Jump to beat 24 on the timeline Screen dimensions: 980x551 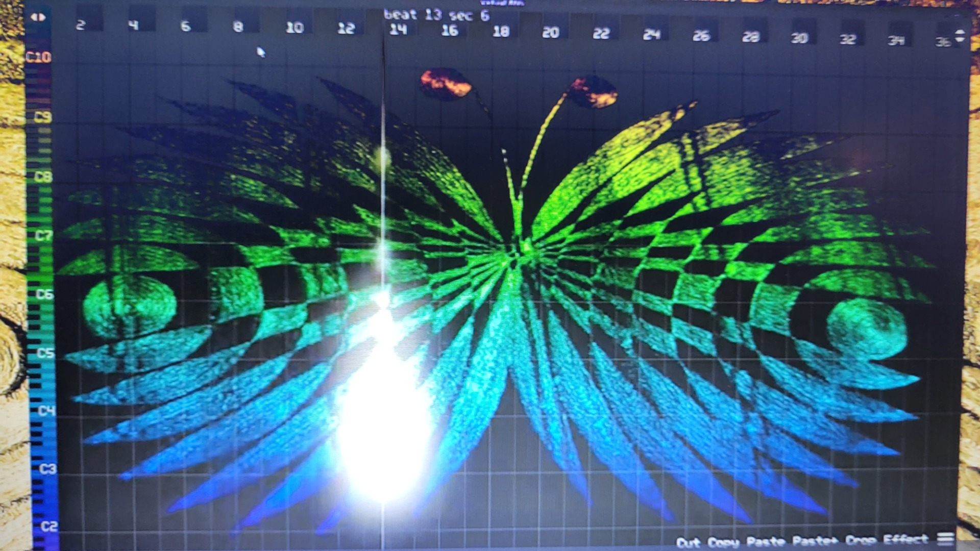651,35
